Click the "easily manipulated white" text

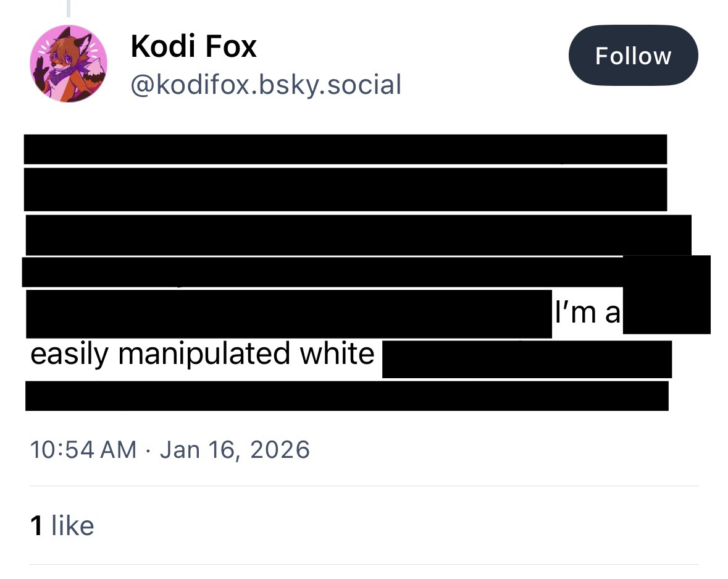(x=202, y=354)
